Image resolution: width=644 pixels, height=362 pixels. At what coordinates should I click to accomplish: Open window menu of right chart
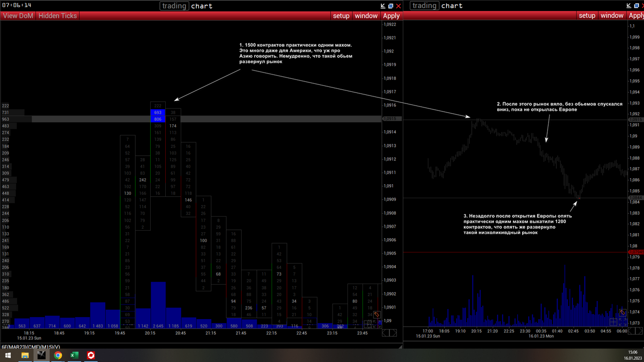612,15
